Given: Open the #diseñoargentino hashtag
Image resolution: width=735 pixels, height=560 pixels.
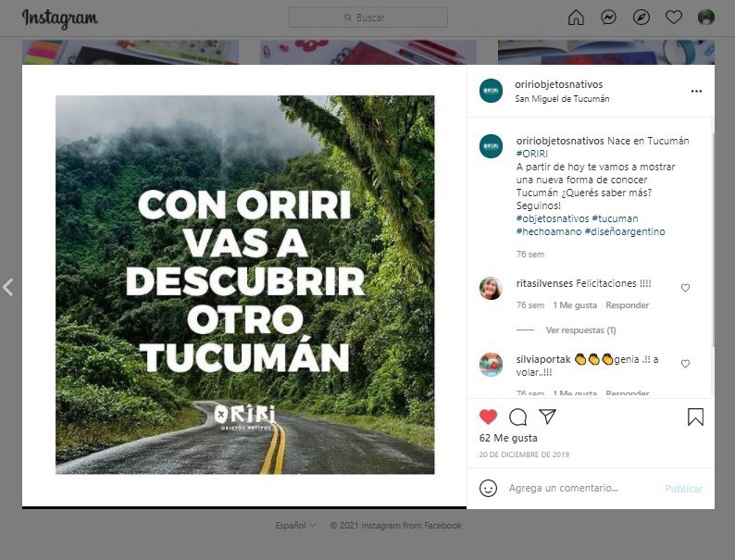Looking at the screenshot, I should pos(625,231).
